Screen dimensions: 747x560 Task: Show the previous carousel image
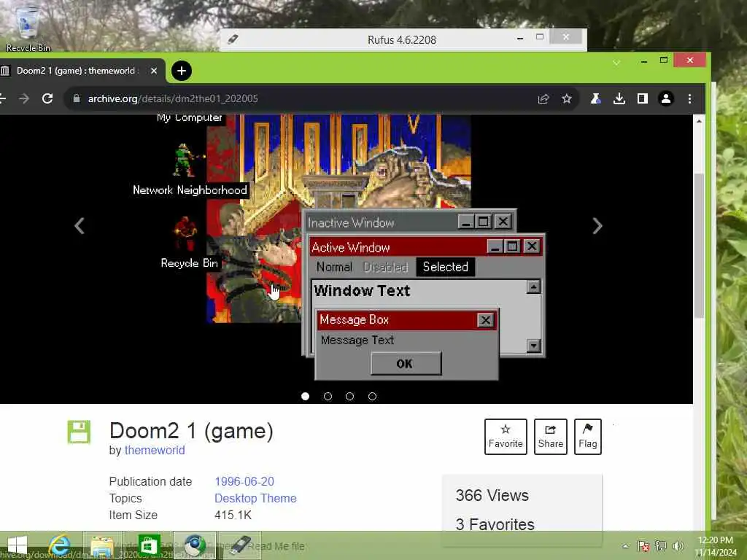point(80,226)
